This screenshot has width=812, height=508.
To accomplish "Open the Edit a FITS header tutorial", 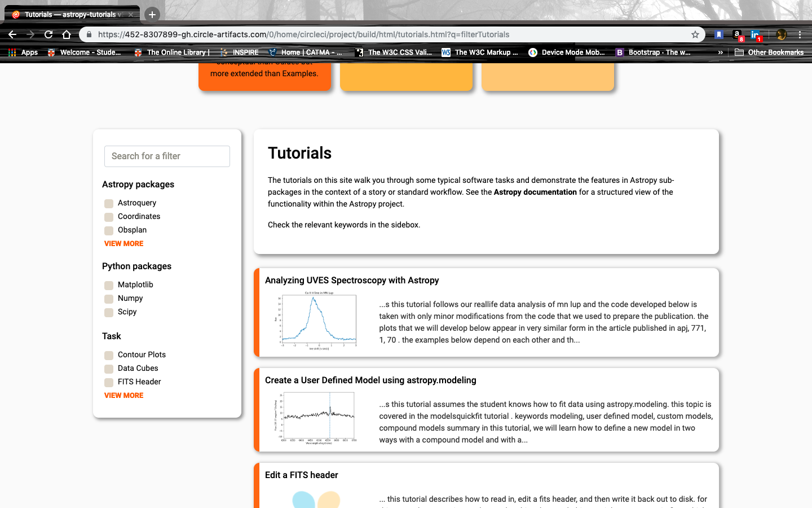I will pyautogui.click(x=302, y=475).
